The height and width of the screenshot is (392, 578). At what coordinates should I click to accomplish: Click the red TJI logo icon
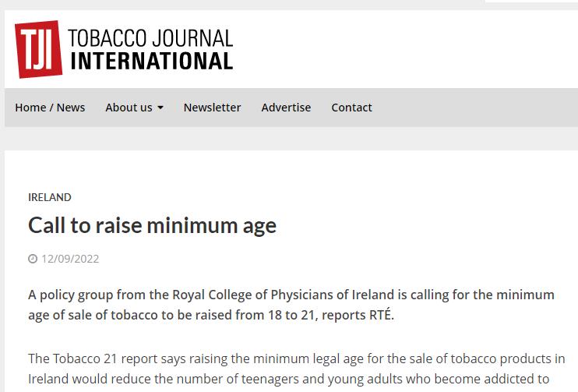tap(38, 49)
